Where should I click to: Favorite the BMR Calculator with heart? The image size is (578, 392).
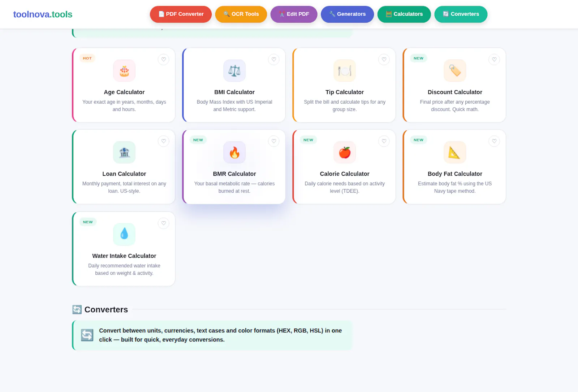point(274,141)
